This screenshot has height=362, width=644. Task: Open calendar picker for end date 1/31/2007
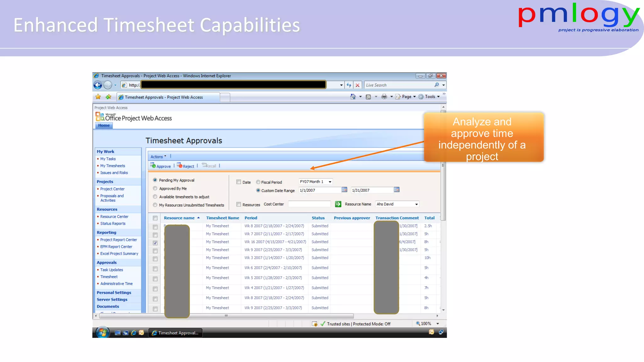(x=397, y=190)
